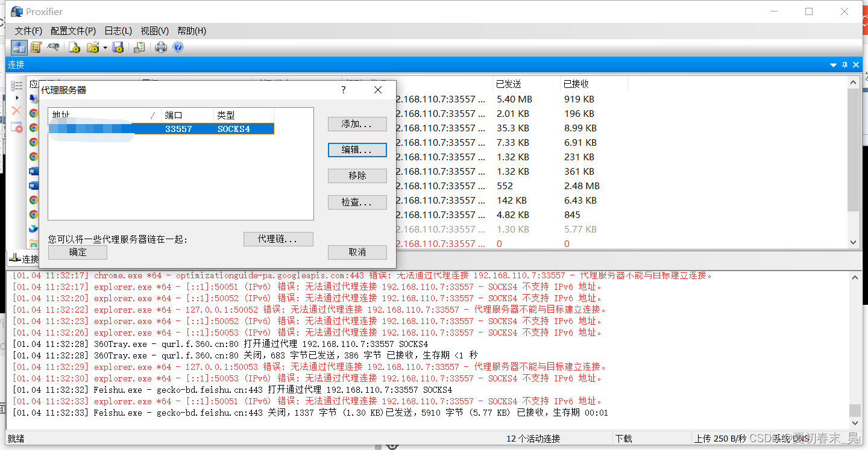Screen dimensions: 868x450
Task: Close the 连接 panel
Action: tap(855, 65)
